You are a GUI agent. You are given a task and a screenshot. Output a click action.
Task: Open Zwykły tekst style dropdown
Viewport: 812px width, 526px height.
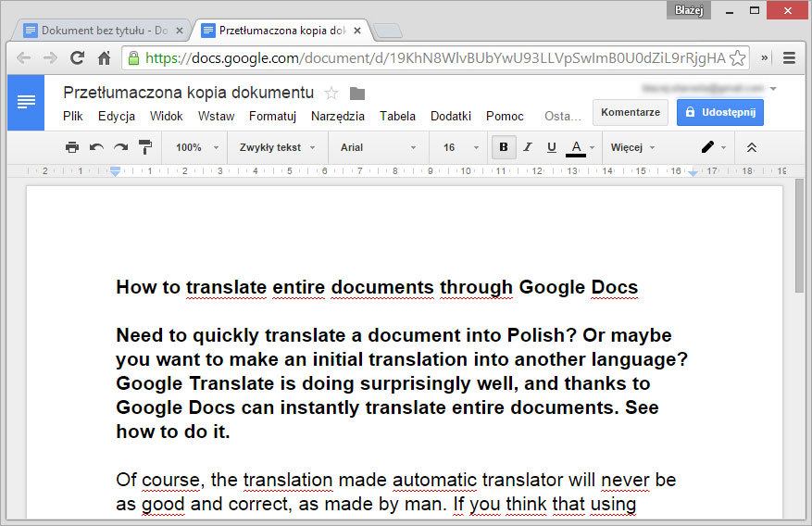277,147
